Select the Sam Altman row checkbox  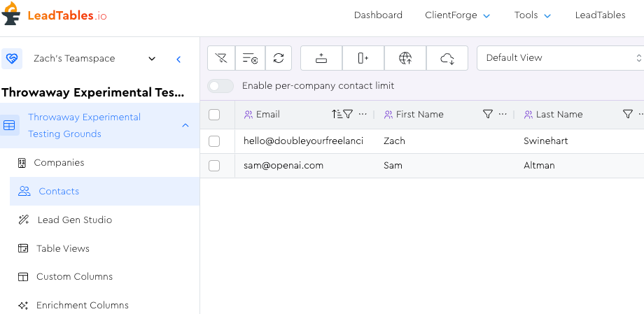[214, 166]
